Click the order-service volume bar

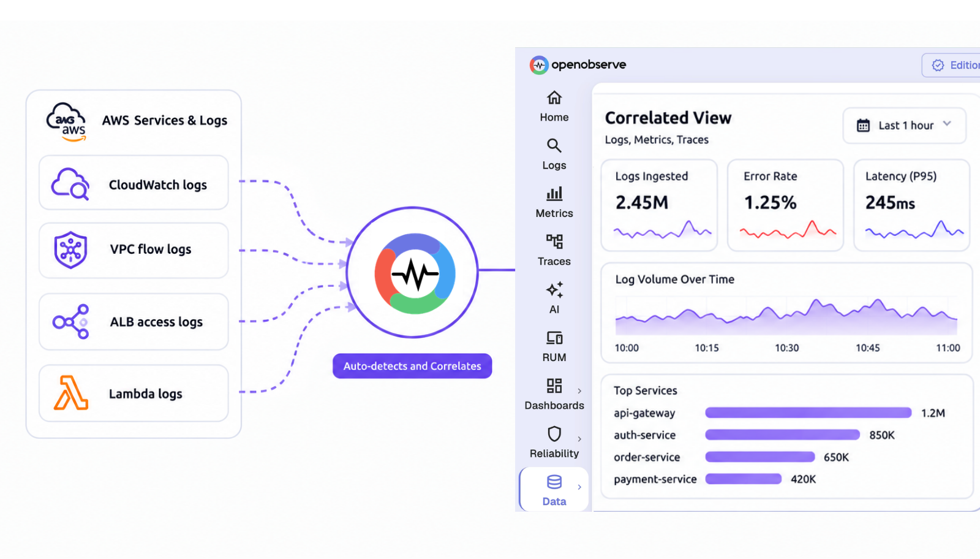coord(760,457)
